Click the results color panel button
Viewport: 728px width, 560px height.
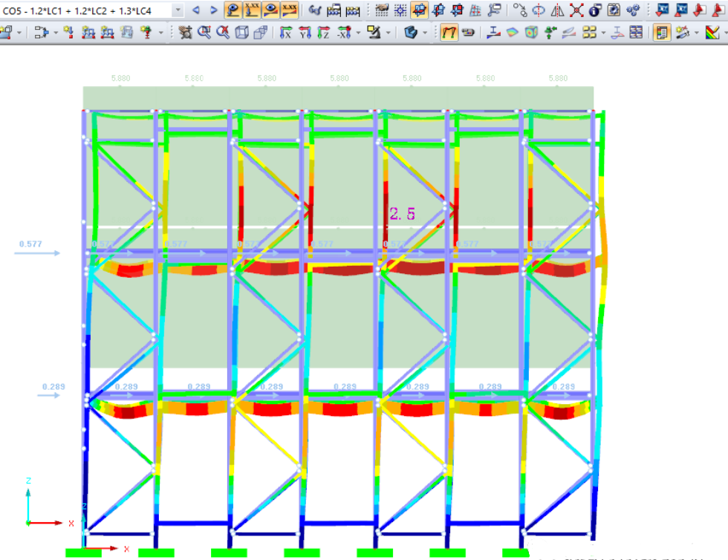[x=660, y=33]
